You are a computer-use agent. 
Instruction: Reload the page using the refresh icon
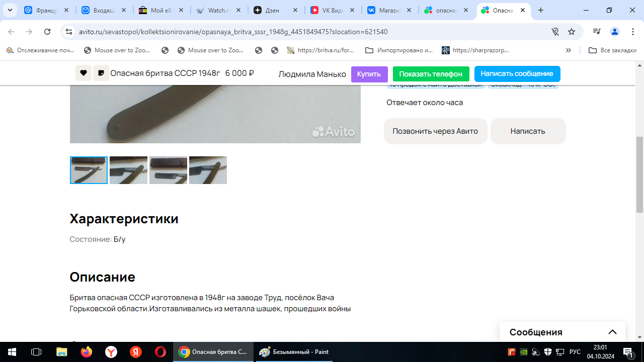[x=47, y=32]
